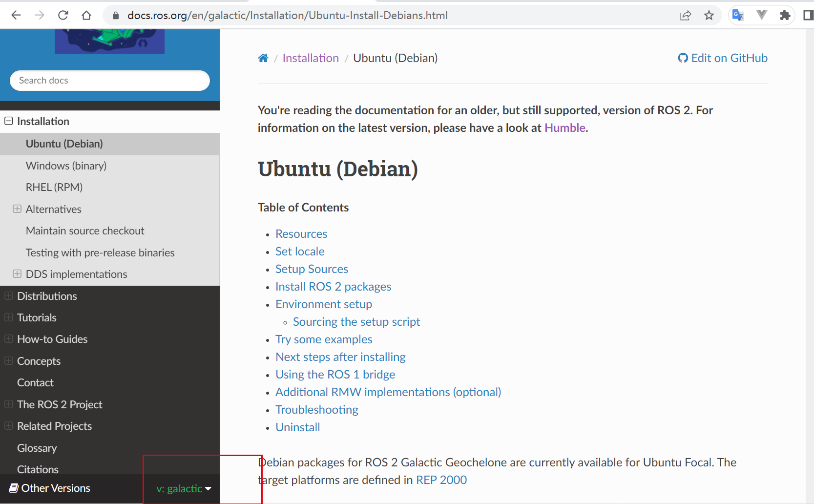Image resolution: width=814 pixels, height=504 pixels.
Task: Jump to Environment setup section
Action: (324, 304)
